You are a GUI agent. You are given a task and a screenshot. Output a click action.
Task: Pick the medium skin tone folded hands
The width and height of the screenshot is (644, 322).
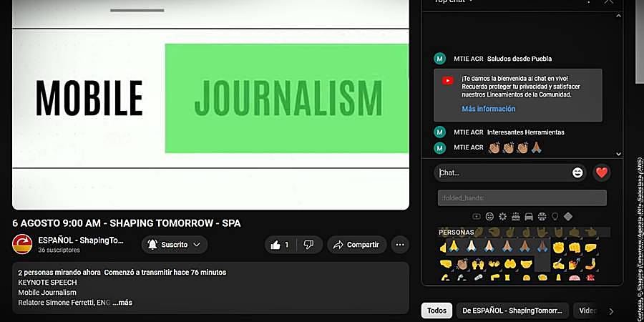(507, 248)
